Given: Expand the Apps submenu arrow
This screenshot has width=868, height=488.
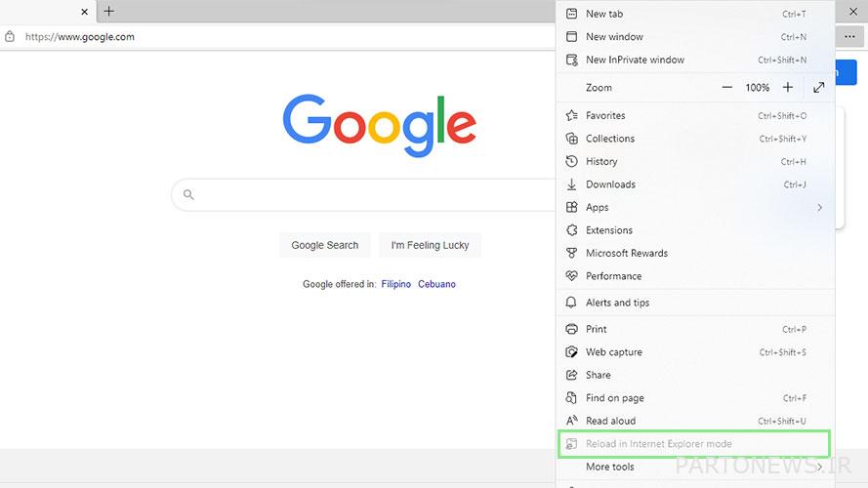Looking at the screenshot, I should pyautogui.click(x=819, y=207).
